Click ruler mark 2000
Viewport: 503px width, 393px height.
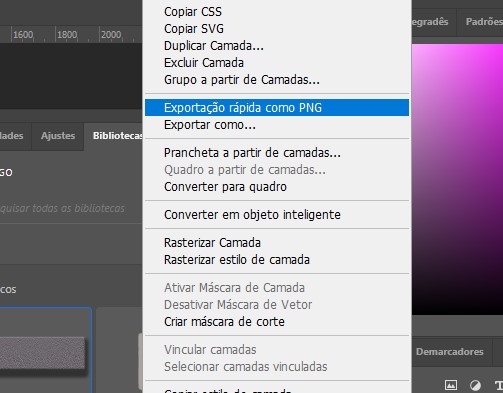111,35
